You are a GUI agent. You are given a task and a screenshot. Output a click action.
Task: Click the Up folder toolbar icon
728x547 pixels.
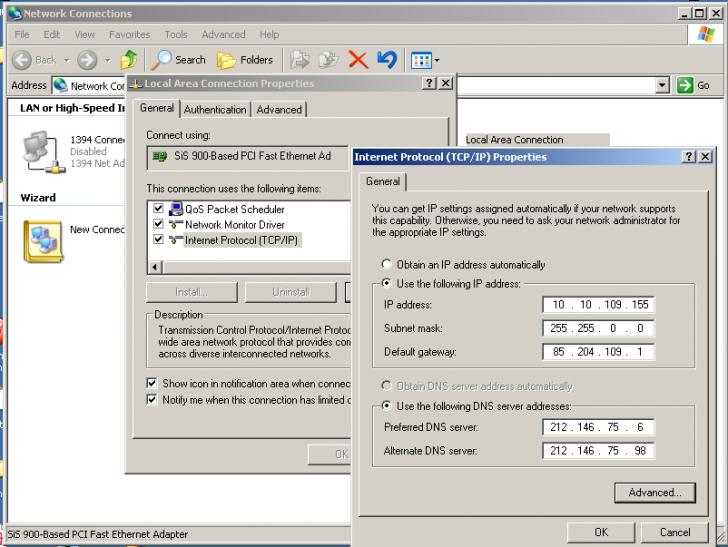point(128,60)
